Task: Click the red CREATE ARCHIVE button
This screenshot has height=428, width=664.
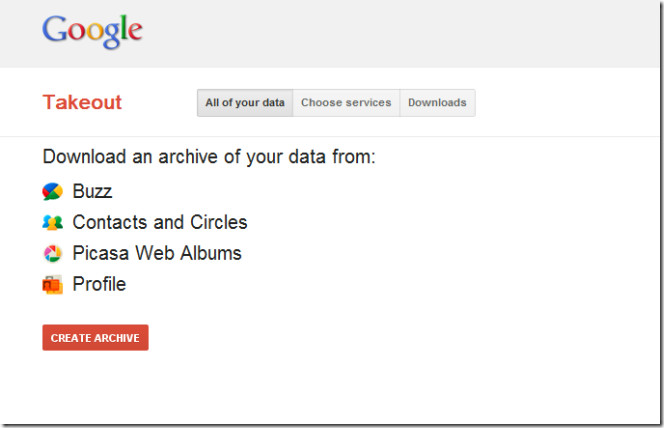Action: point(95,337)
